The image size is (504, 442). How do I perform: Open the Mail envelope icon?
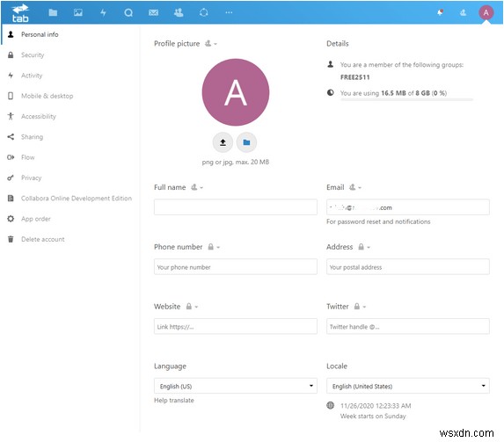tap(153, 12)
